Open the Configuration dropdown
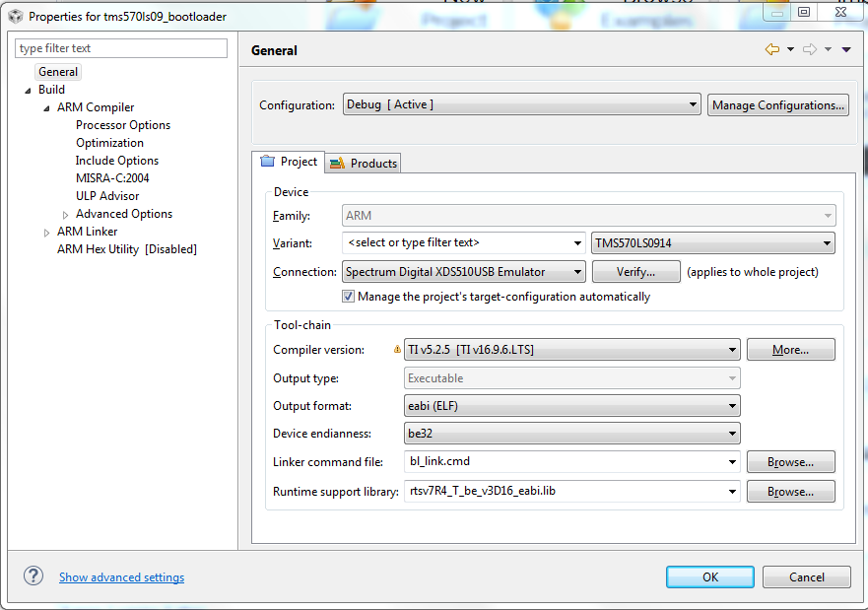Viewport: 868px width, 610px height. (x=521, y=104)
